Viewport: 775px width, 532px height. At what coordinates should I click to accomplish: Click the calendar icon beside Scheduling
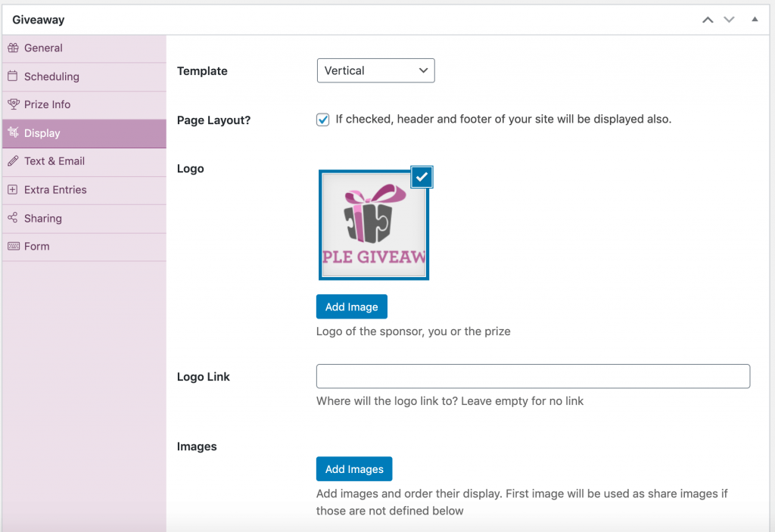(x=13, y=76)
